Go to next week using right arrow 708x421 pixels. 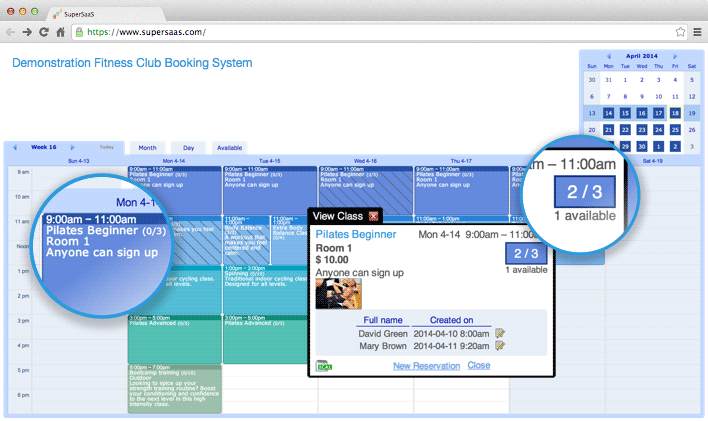coord(73,147)
